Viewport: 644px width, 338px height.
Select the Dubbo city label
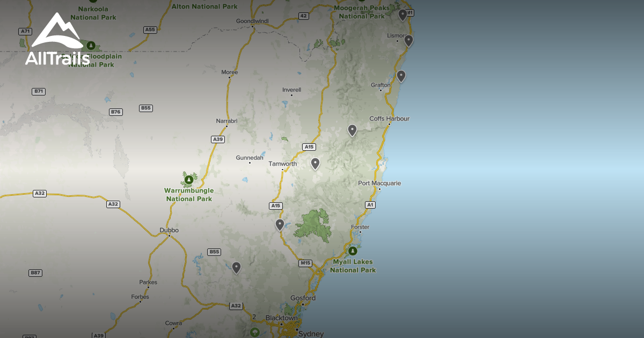[x=169, y=230]
